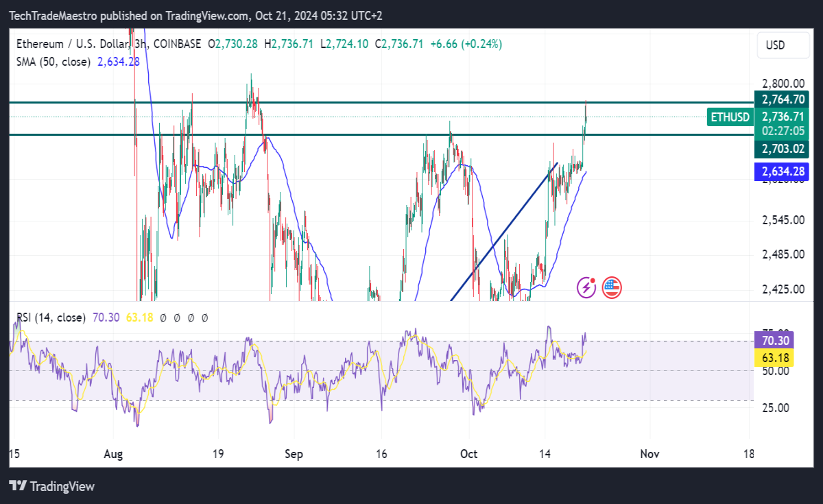Viewport: 823px width, 504px height.
Task: Click the TradingView logo at the bottom
Action: [x=52, y=486]
